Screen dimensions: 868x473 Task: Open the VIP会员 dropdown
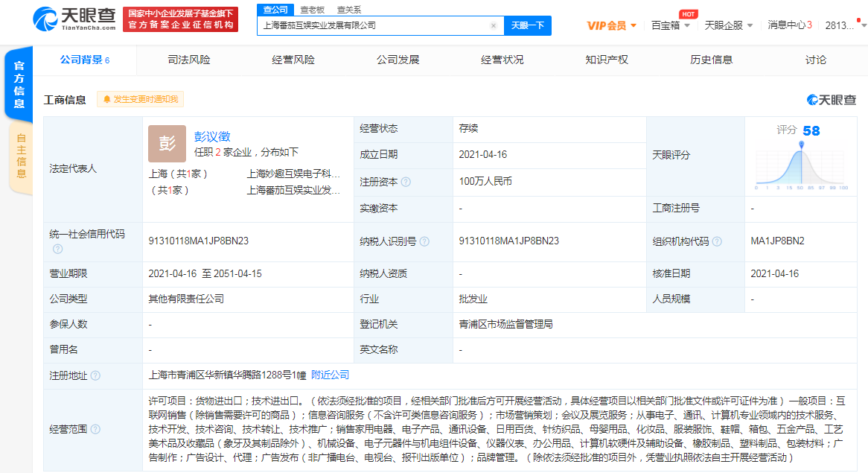pyautogui.click(x=612, y=25)
